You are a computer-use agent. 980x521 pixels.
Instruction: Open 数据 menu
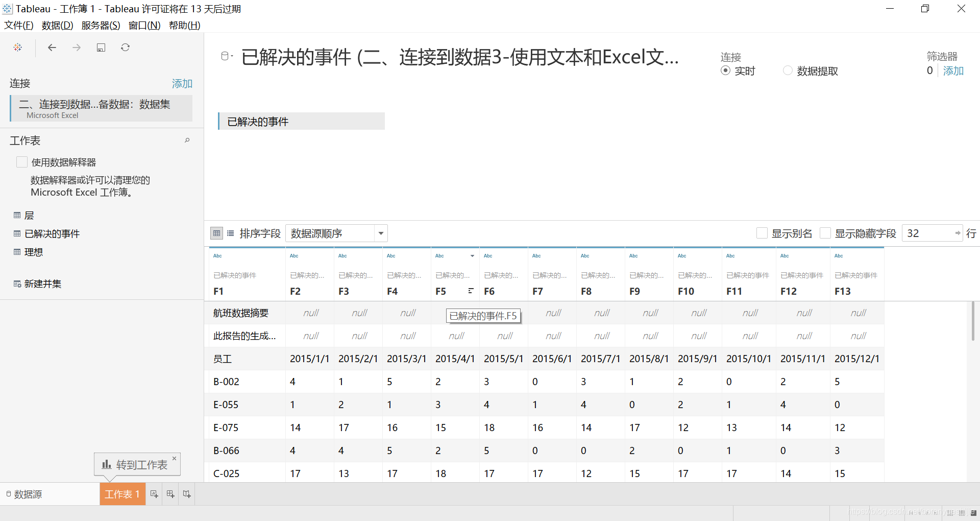click(57, 26)
